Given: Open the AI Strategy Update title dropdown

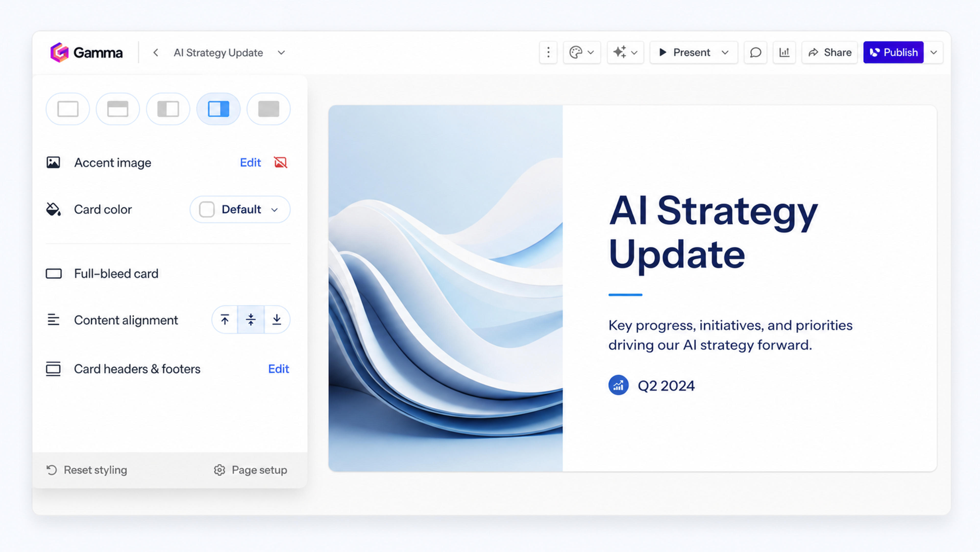Looking at the screenshot, I should tap(281, 53).
